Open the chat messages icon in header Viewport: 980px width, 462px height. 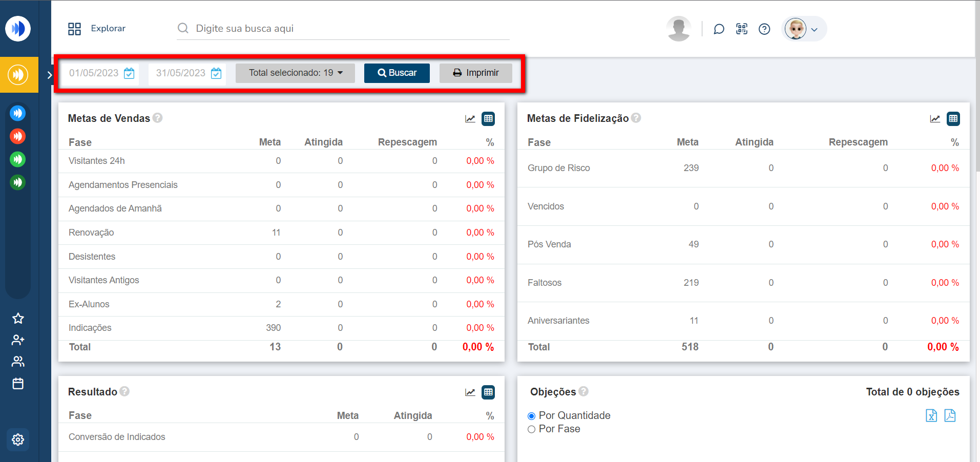click(x=719, y=29)
